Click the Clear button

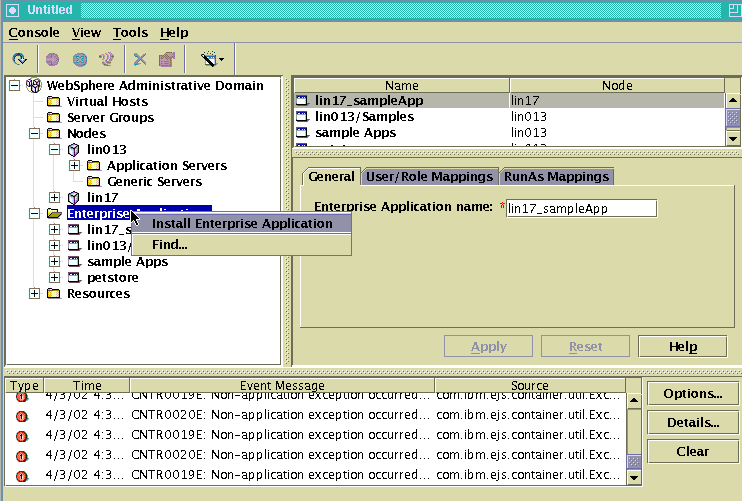point(692,451)
